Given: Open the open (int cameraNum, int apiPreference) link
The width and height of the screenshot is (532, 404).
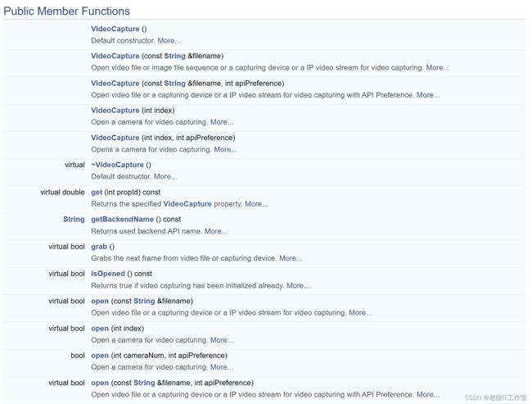Looking at the screenshot, I should coord(100,356).
